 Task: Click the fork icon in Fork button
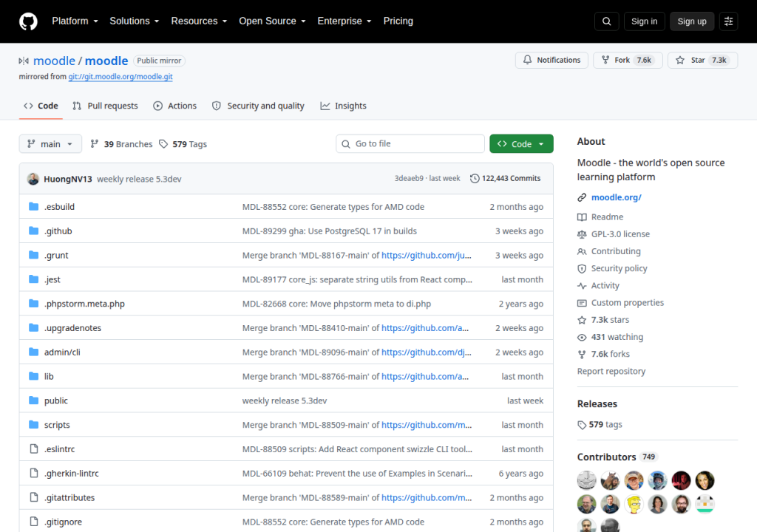click(605, 60)
